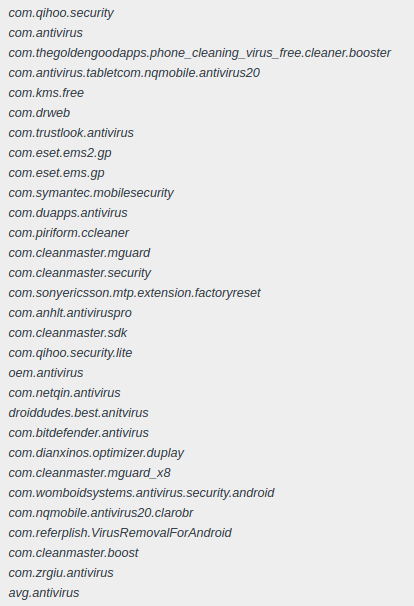Click the com.referplish.VirusRemovalForAndroid entry
This screenshot has height=606, width=414.
120,533
